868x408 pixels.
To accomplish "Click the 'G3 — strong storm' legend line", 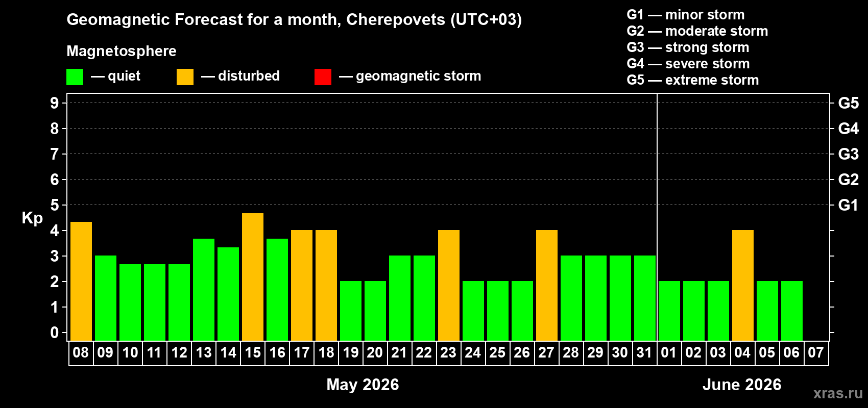I will [688, 47].
